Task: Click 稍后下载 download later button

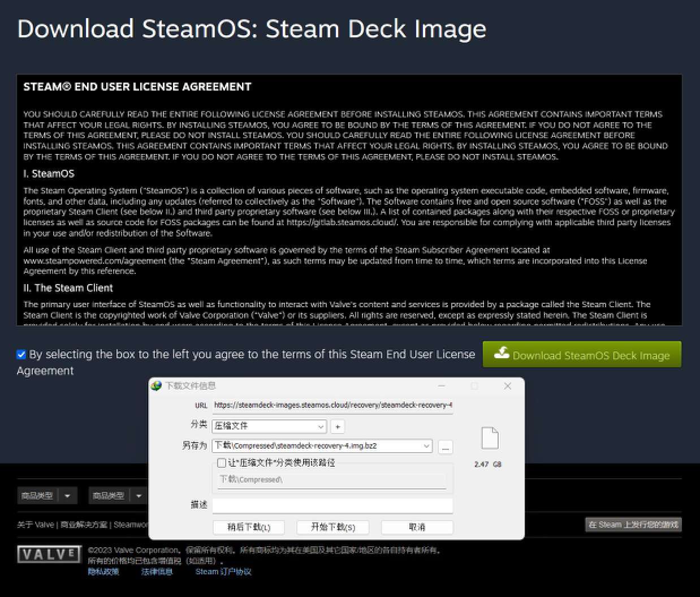Action: click(x=249, y=527)
